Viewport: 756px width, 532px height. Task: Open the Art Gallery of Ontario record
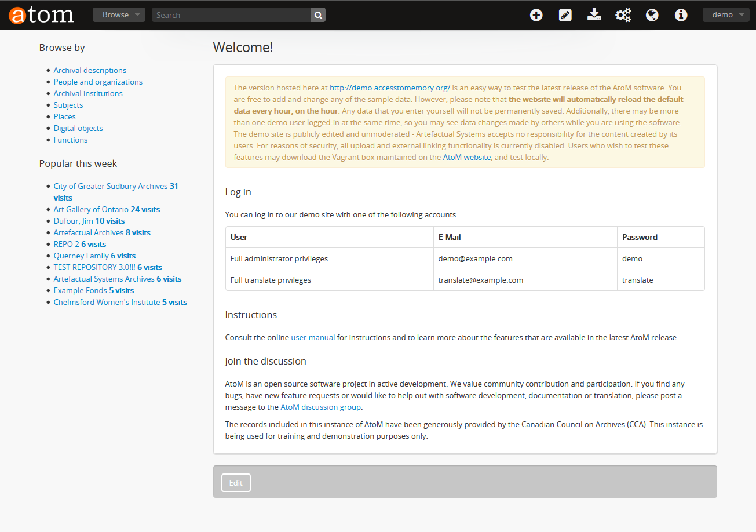click(90, 209)
